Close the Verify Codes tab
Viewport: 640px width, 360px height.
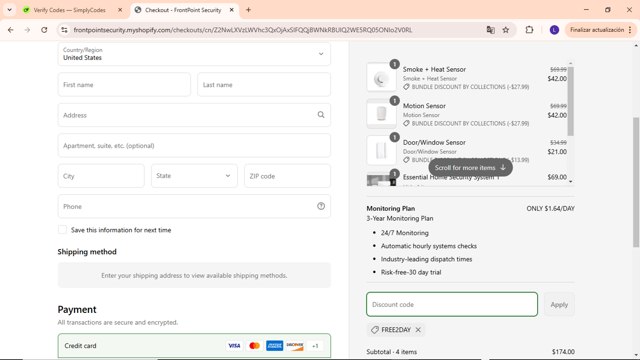pyautogui.click(x=120, y=10)
